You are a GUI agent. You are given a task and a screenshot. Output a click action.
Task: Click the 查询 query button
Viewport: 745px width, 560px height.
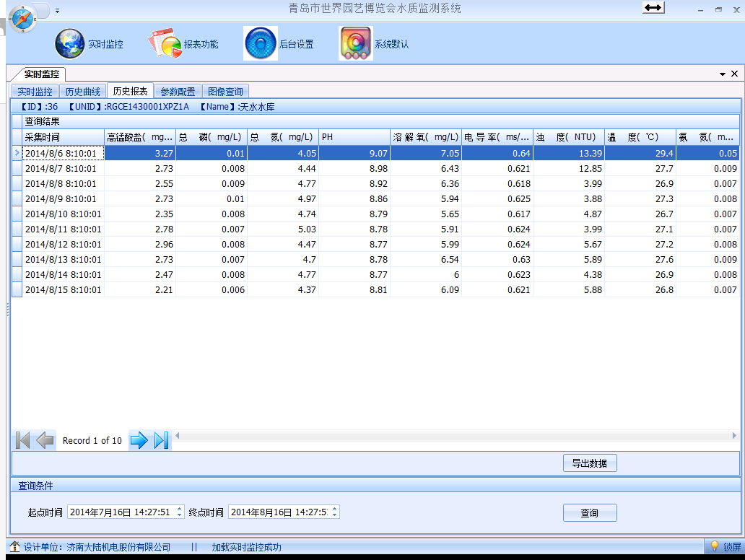(589, 512)
